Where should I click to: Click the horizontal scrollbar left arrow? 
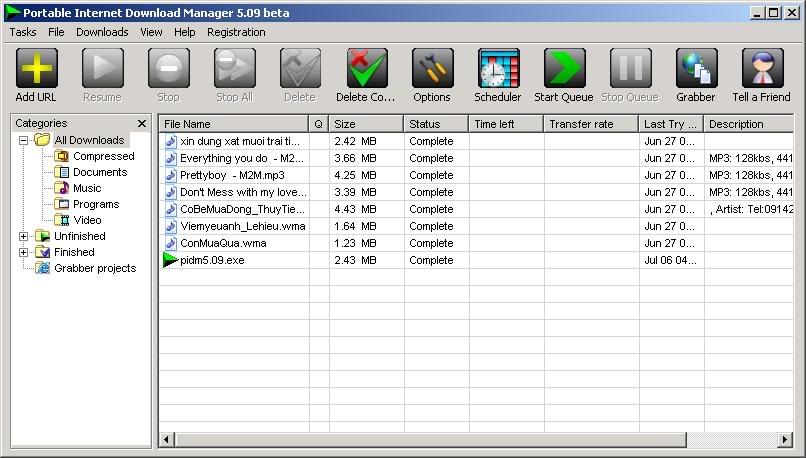(167, 439)
